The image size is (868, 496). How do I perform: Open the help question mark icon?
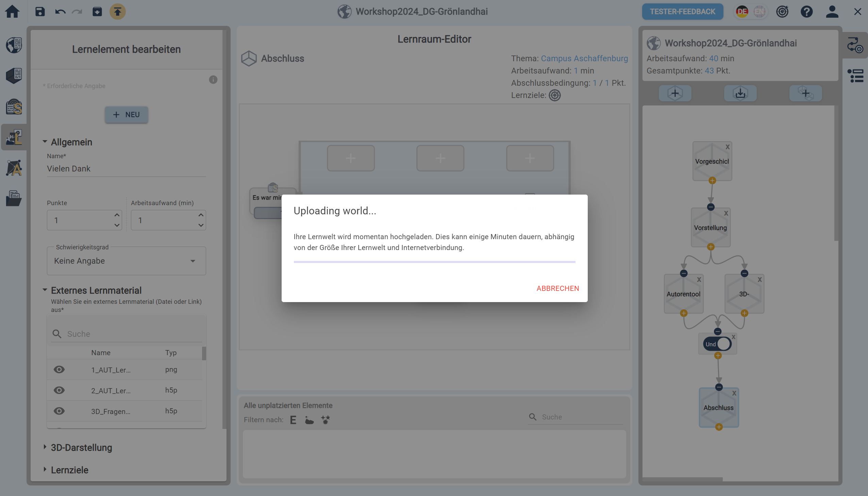click(x=806, y=12)
